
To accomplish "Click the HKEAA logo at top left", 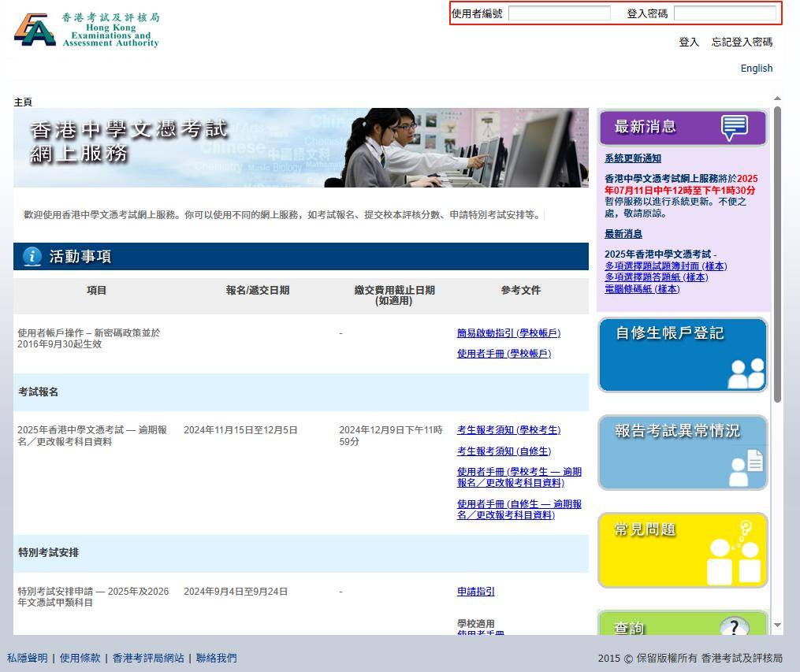I will click(87, 30).
